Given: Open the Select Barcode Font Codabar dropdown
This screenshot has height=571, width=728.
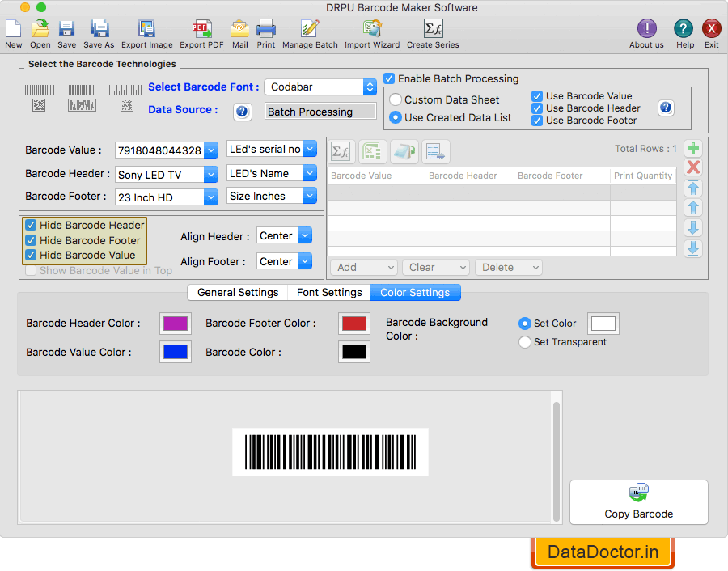Looking at the screenshot, I should point(320,87).
